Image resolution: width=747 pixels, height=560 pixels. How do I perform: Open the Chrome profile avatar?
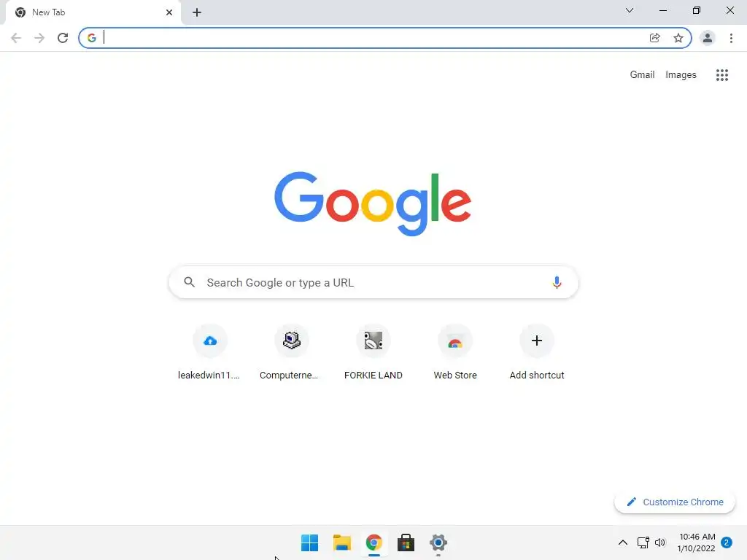(708, 38)
